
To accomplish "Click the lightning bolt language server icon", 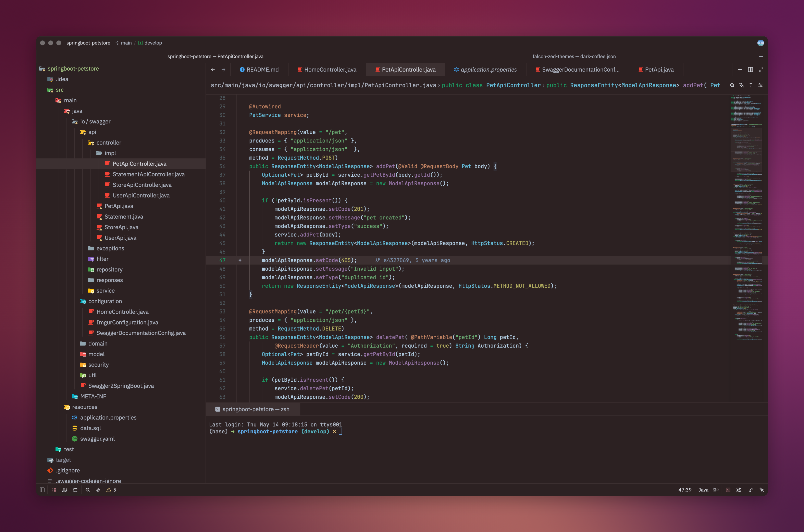I will (98, 490).
